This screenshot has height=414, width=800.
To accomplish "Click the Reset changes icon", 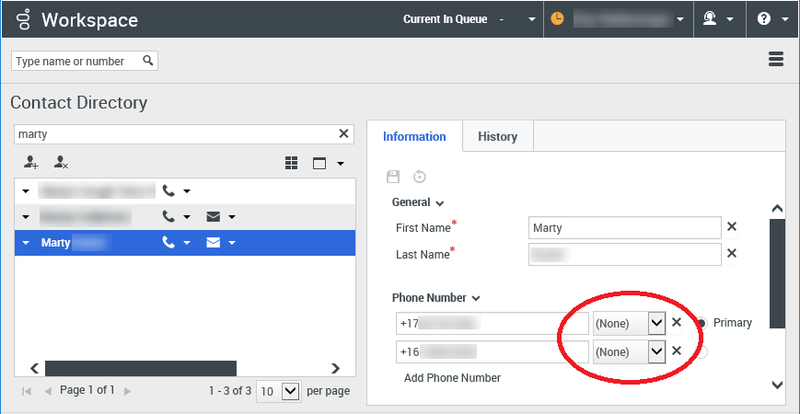I will [420, 177].
